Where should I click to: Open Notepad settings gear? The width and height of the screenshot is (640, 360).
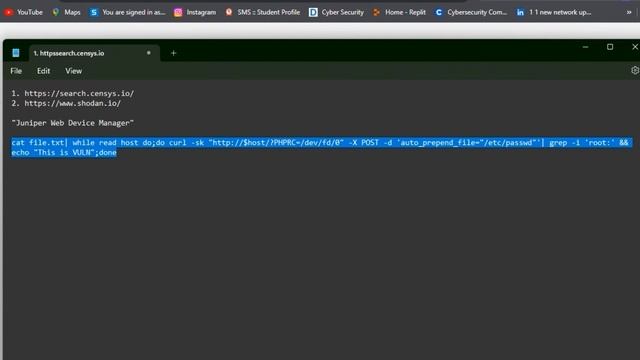tap(635, 70)
